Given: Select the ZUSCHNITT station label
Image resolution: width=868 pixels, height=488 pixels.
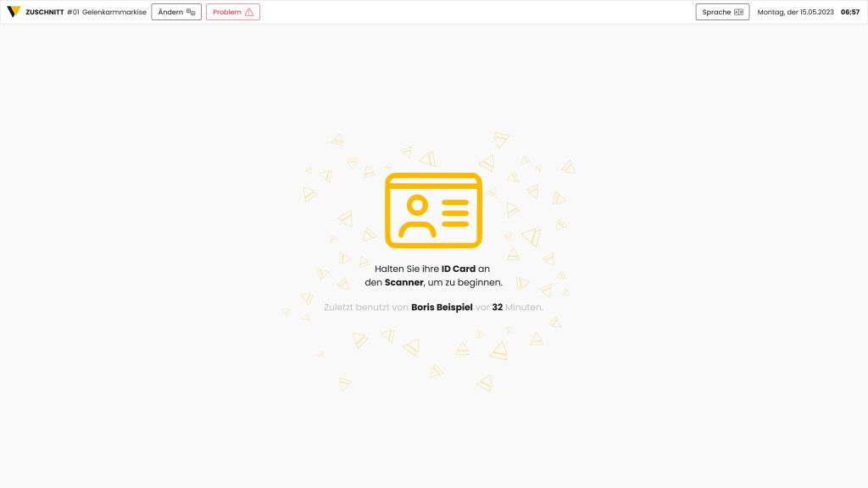Looking at the screenshot, I should pos(45,12).
